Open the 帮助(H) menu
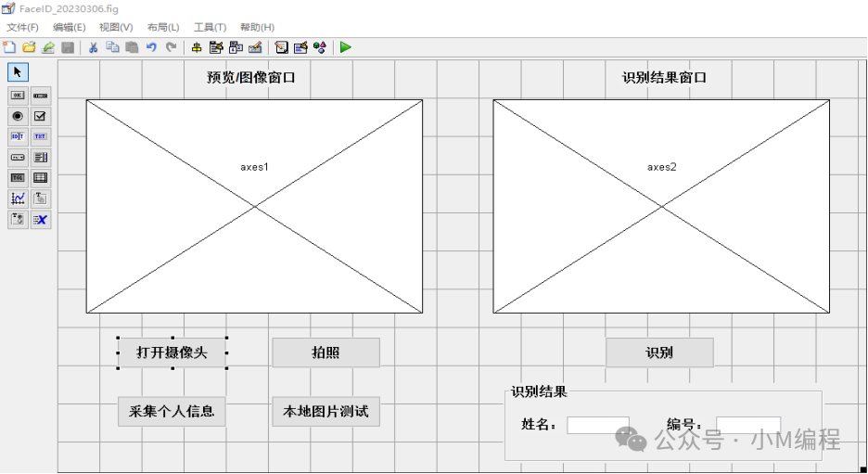This screenshot has height=474, width=868. point(257,27)
